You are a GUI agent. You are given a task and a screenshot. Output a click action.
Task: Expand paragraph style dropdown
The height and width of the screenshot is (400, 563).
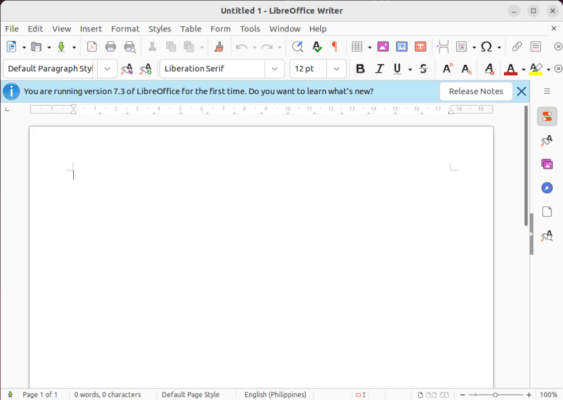pos(107,69)
